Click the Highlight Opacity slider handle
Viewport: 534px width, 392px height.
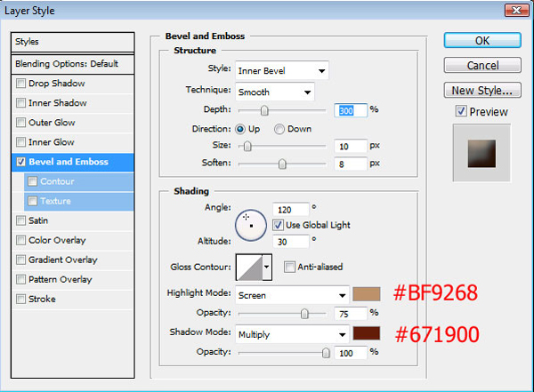point(304,314)
